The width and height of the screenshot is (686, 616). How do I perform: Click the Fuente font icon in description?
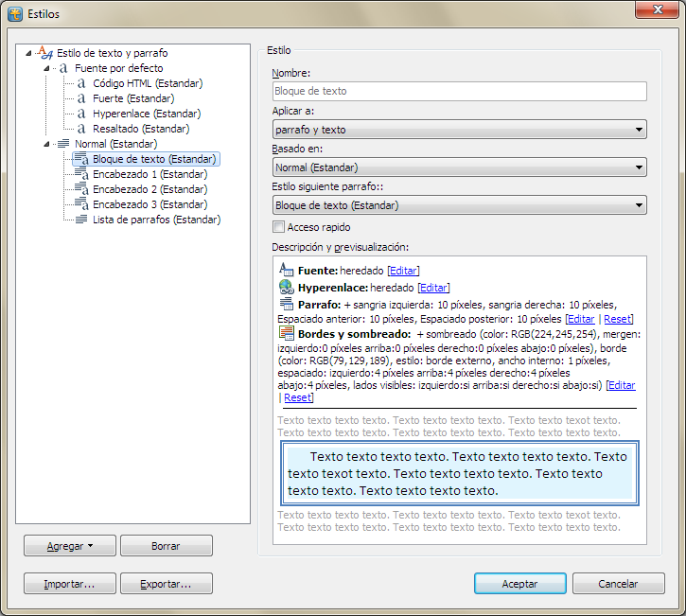click(x=287, y=270)
